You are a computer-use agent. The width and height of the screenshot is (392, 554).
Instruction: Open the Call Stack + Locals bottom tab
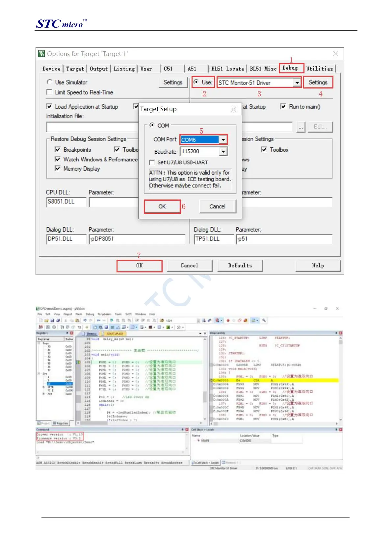click(x=205, y=463)
